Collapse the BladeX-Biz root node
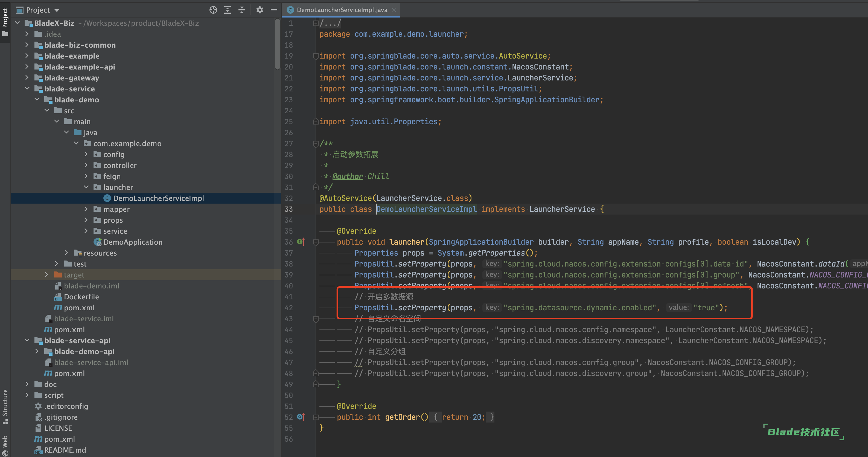Image resolution: width=868 pixels, height=457 pixels. point(18,23)
